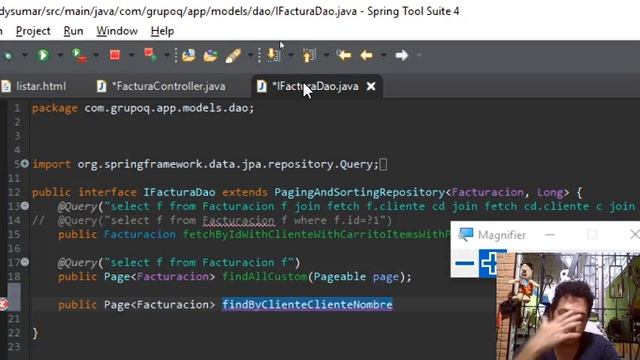Viewport: 640px width, 360px height.
Task: Click the Forward navigation white arrow
Action: pos(402,55)
